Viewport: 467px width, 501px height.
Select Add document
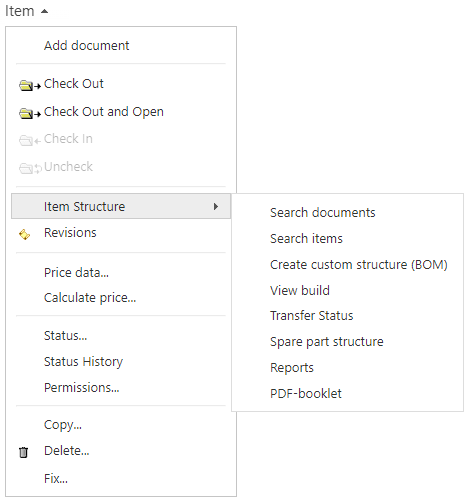(86, 46)
